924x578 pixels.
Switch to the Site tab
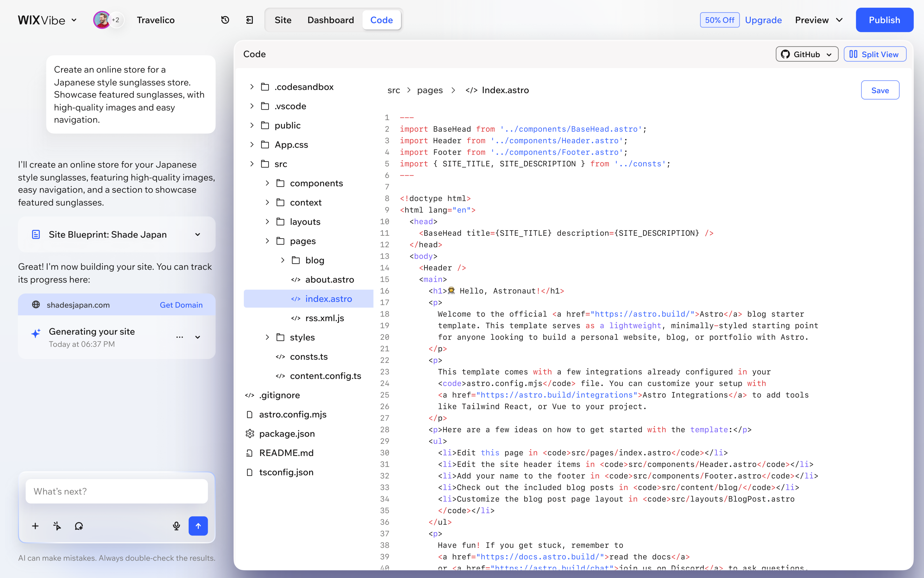(x=283, y=20)
